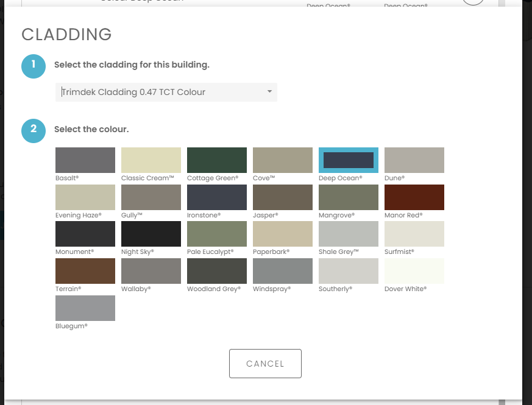This screenshot has width=532, height=405.
Task: Open the cladding type dropdown
Action: [269, 92]
